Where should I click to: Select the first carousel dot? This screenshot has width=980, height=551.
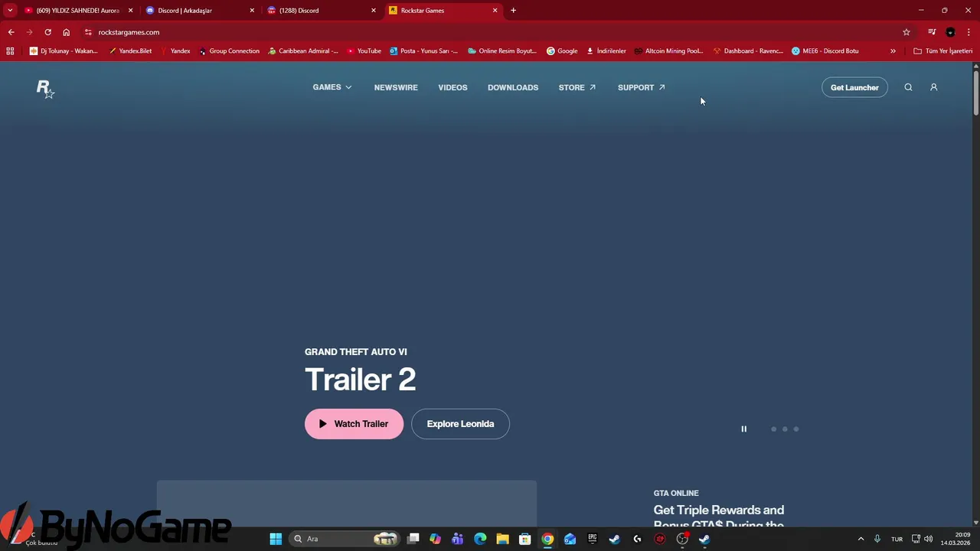point(773,429)
